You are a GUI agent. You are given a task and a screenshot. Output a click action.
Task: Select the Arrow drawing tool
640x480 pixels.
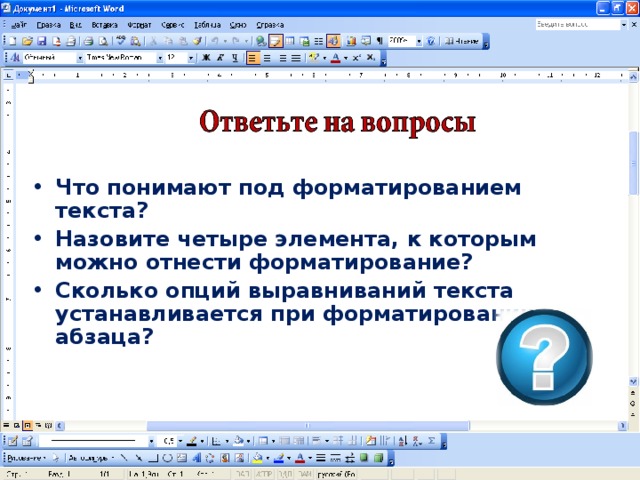coord(139,458)
